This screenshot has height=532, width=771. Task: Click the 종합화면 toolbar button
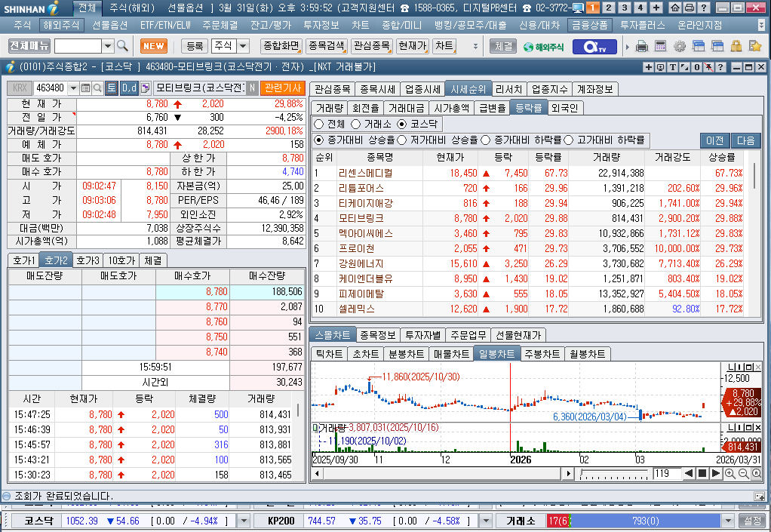tap(281, 46)
